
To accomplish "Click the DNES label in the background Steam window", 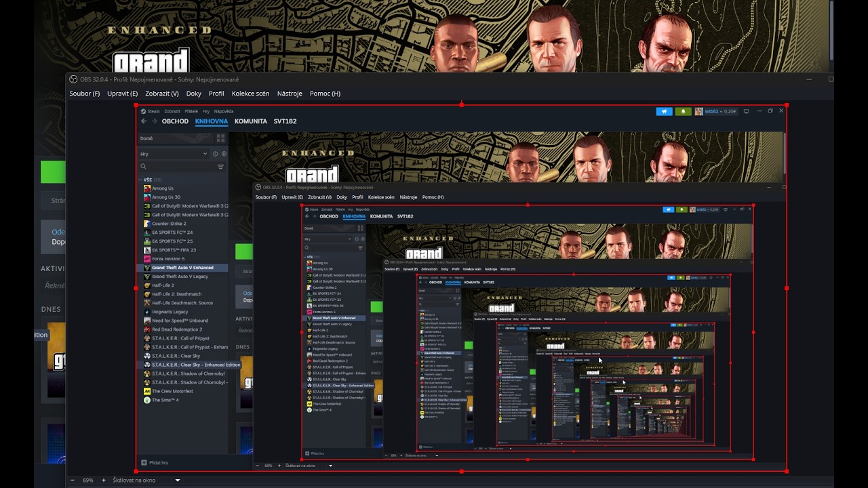I will [50, 309].
